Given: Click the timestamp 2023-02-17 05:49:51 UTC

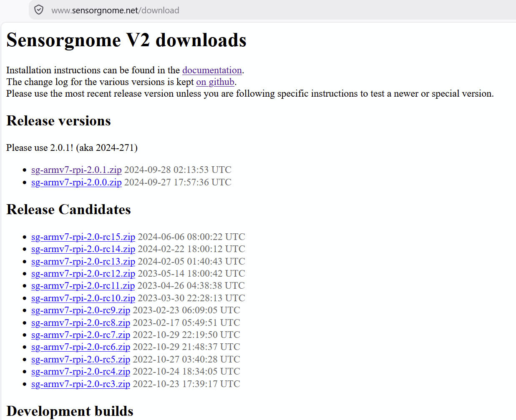Looking at the screenshot, I should point(186,322).
